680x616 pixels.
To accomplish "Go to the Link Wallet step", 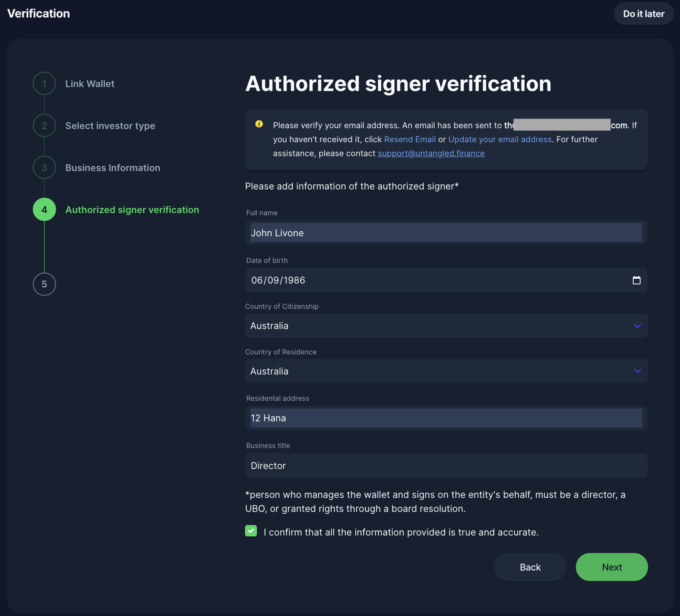I will tap(90, 84).
